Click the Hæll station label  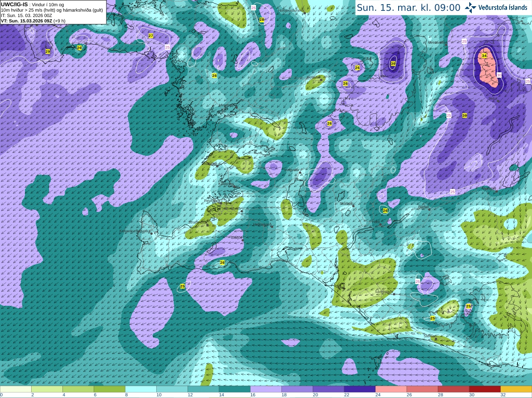tap(376, 222)
